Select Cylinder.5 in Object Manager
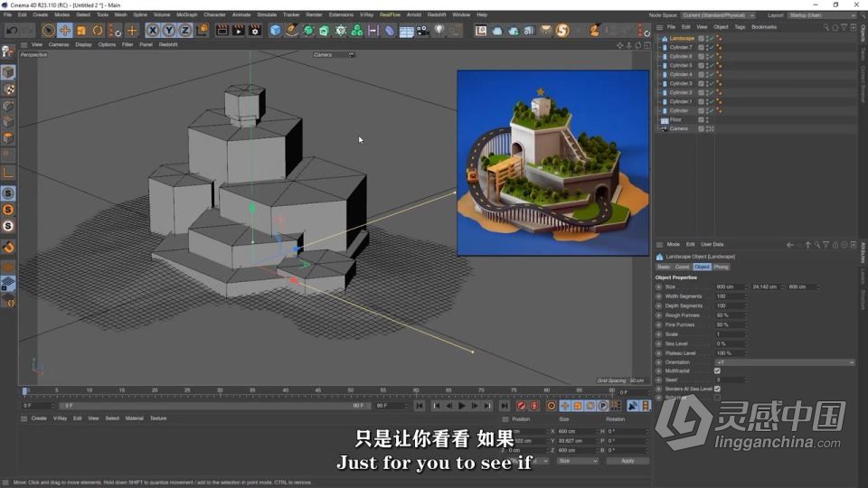The width and height of the screenshot is (868, 488). click(680, 65)
